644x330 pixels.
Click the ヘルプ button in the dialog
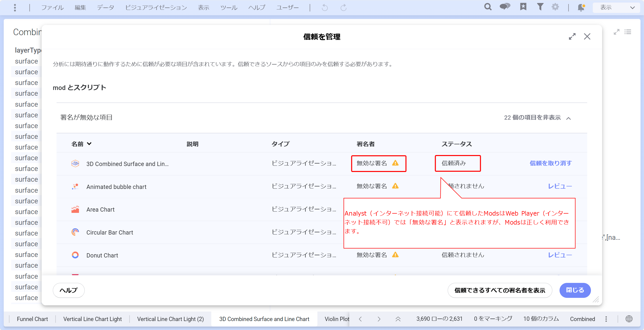69,290
